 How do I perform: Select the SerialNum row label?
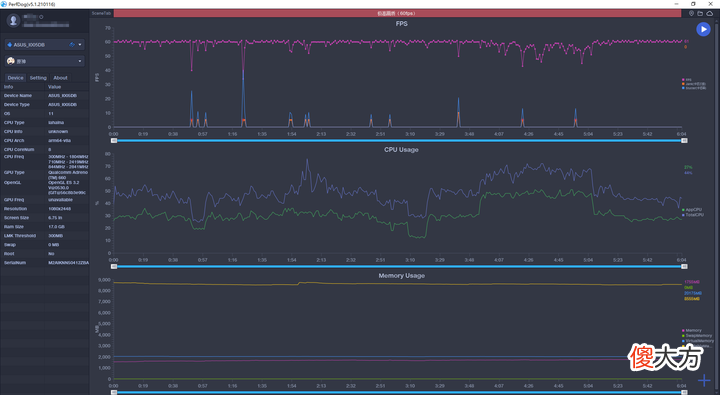point(15,263)
